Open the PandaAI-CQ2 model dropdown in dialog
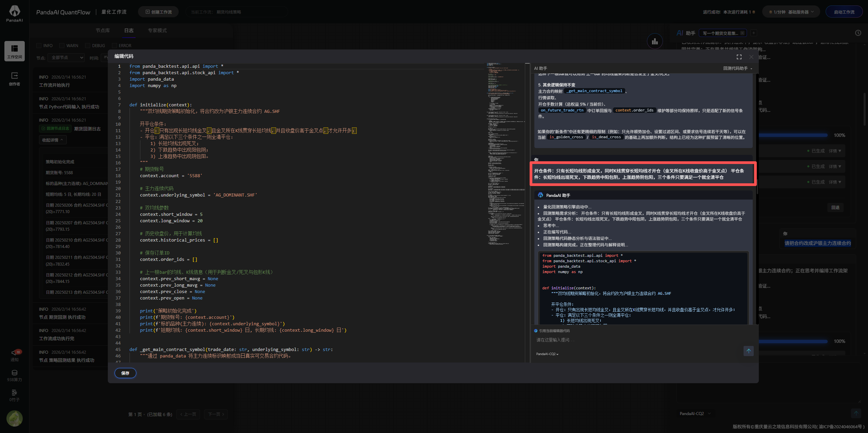This screenshot has height=433, width=868. click(x=547, y=354)
